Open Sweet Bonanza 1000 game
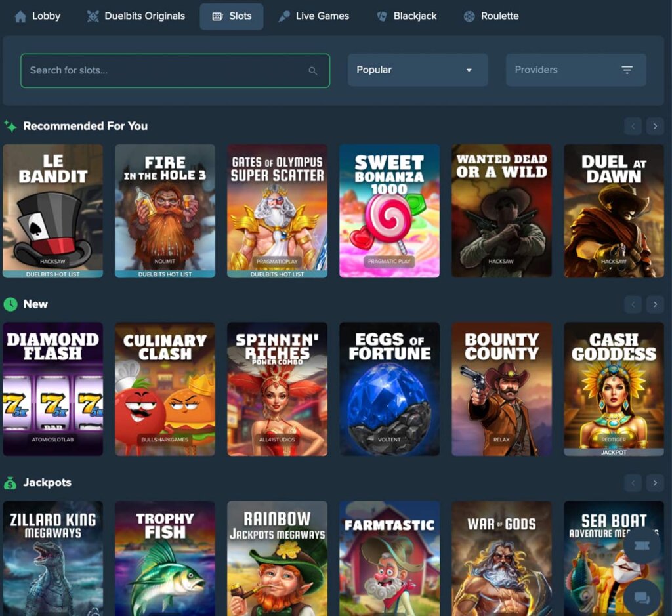The image size is (672, 616). click(390, 211)
